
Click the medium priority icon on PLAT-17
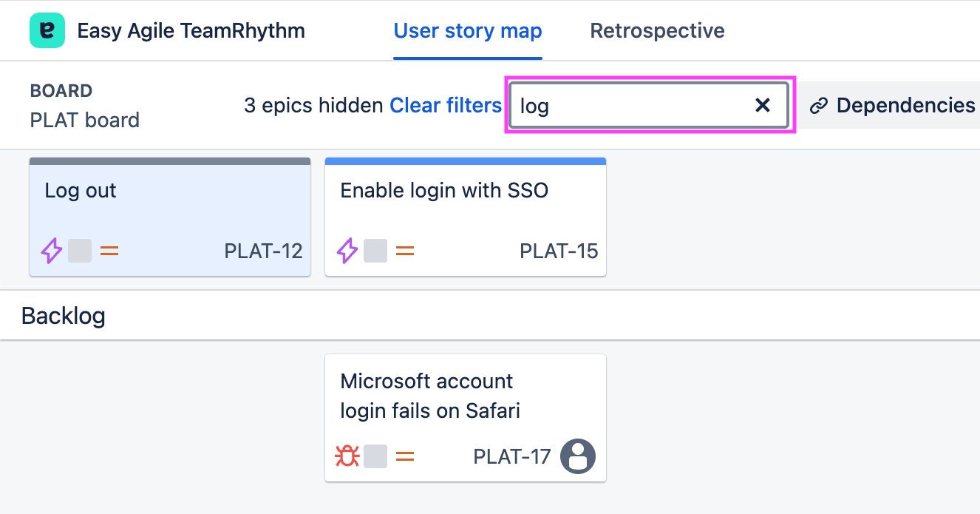405,456
